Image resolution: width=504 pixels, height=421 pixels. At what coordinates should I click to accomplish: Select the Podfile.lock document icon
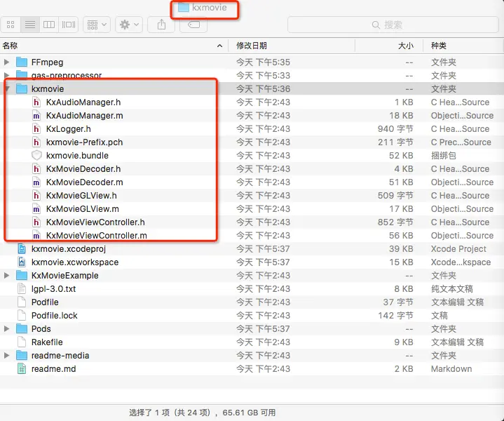[x=22, y=316]
